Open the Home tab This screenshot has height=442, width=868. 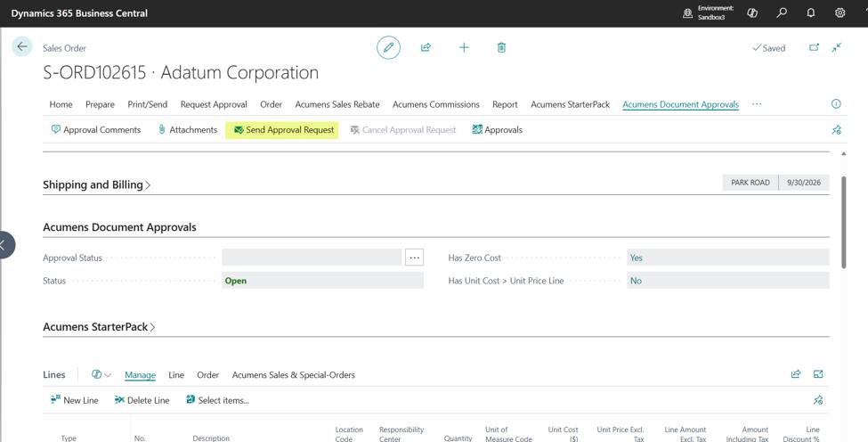pos(61,104)
